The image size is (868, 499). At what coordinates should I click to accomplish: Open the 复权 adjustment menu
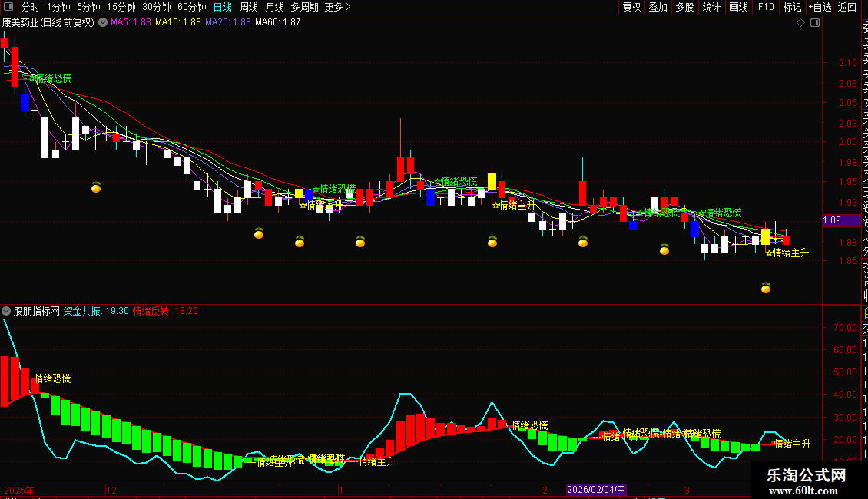coord(631,7)
